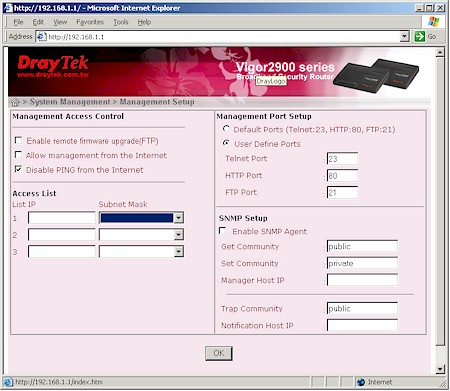Click the Address label in the toolbar

(x=21, y=36)
